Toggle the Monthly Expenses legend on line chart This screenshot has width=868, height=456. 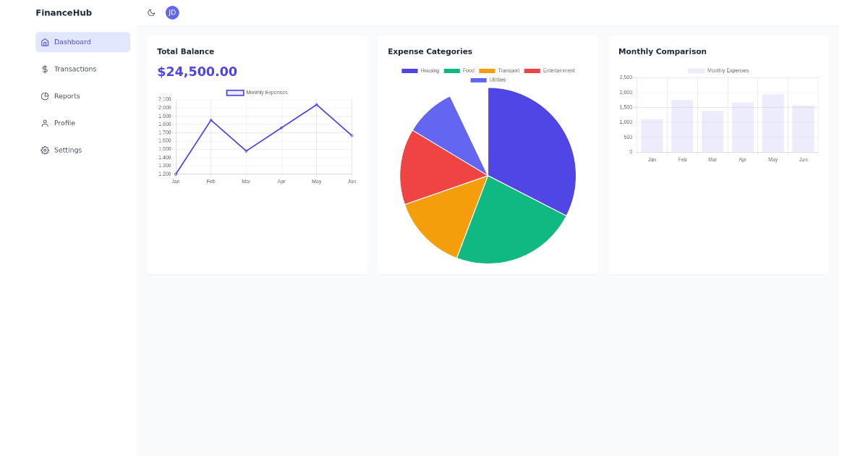[257, 92]
